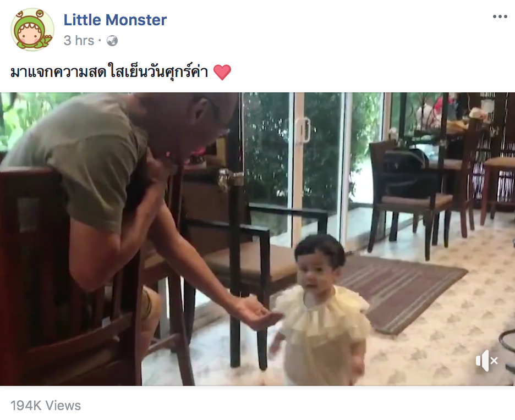Open the Little Monster profile avatar
Viewport: 515px width, 420px height.
pos(32,30)
